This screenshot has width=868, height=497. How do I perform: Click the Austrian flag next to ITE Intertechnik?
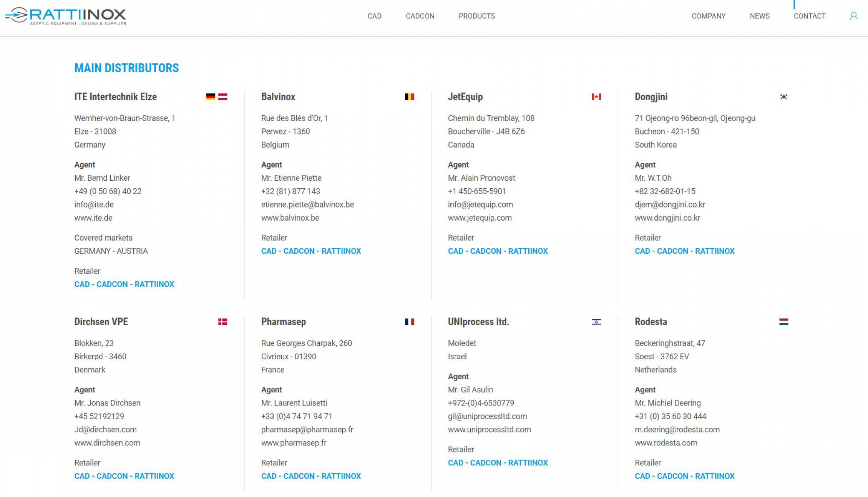(x=223, y=97)
